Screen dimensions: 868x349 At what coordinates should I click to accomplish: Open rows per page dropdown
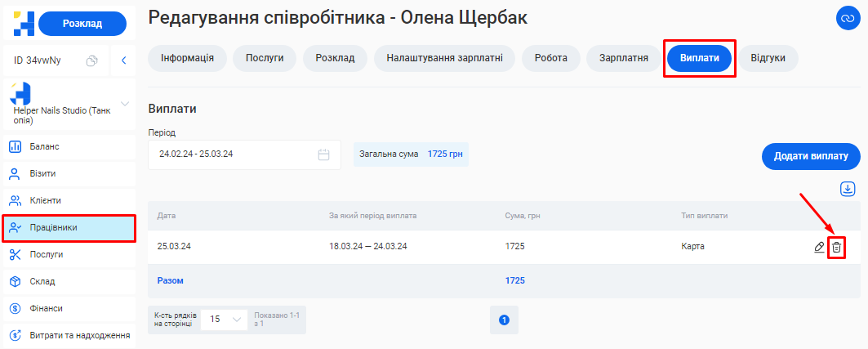(224, 320)
